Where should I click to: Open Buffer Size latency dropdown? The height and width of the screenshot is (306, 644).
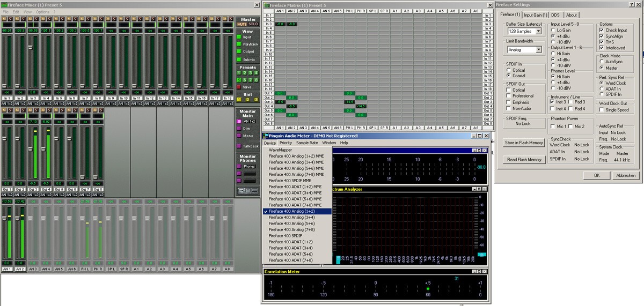538,32
